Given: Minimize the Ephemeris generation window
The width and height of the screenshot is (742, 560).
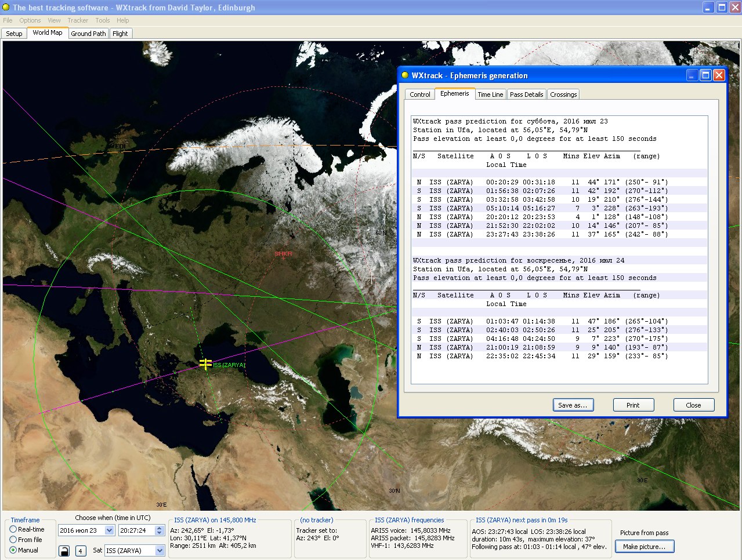Looking at the screenshot, I should pyautogui.click(x=692, y=75).
